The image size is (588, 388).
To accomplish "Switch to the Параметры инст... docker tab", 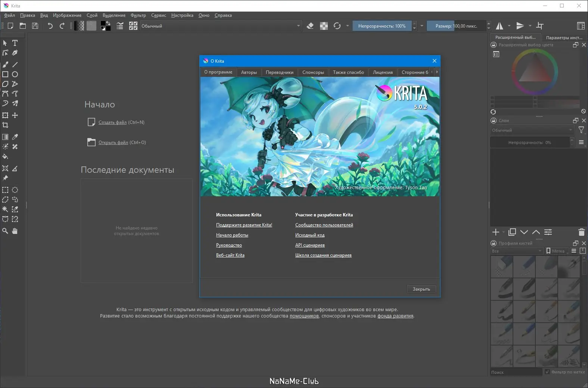I will point(564,37).
